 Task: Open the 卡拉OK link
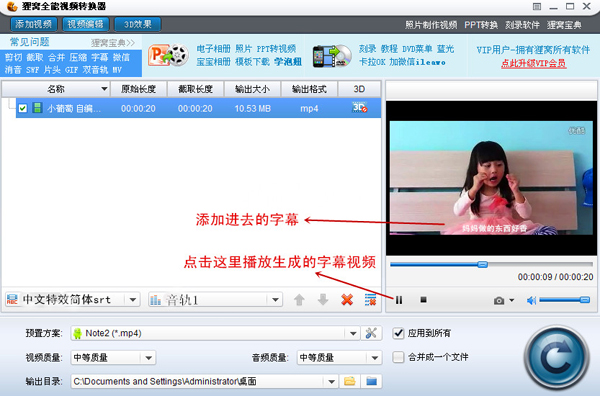pyautogui.click(x=372, y=62)
